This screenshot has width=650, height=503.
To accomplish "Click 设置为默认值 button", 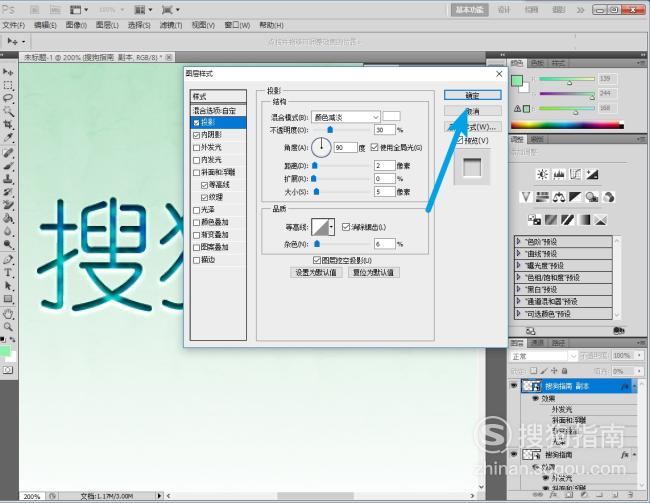I will click(x=316, y=272).
